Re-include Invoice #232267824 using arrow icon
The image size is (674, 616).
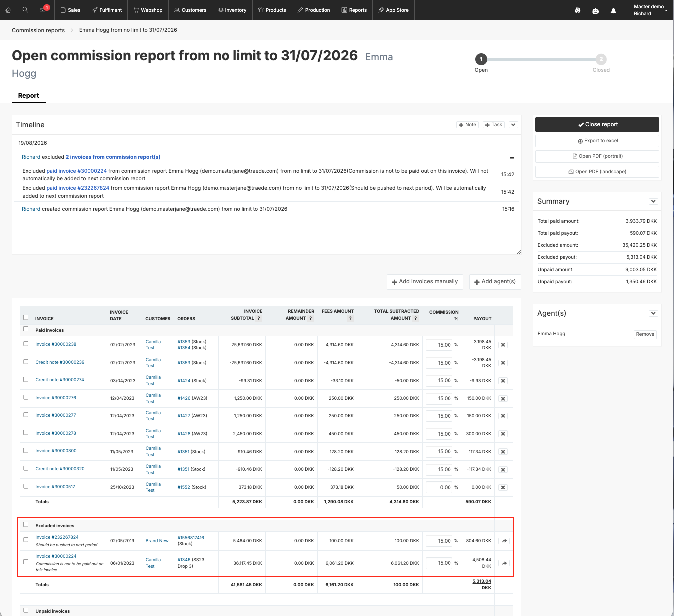coord(504,541)
